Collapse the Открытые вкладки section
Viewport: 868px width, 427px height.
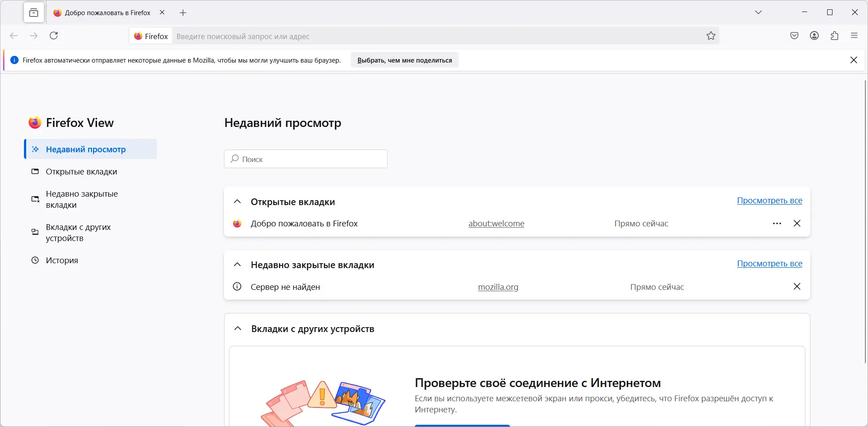tap(237, 202)
